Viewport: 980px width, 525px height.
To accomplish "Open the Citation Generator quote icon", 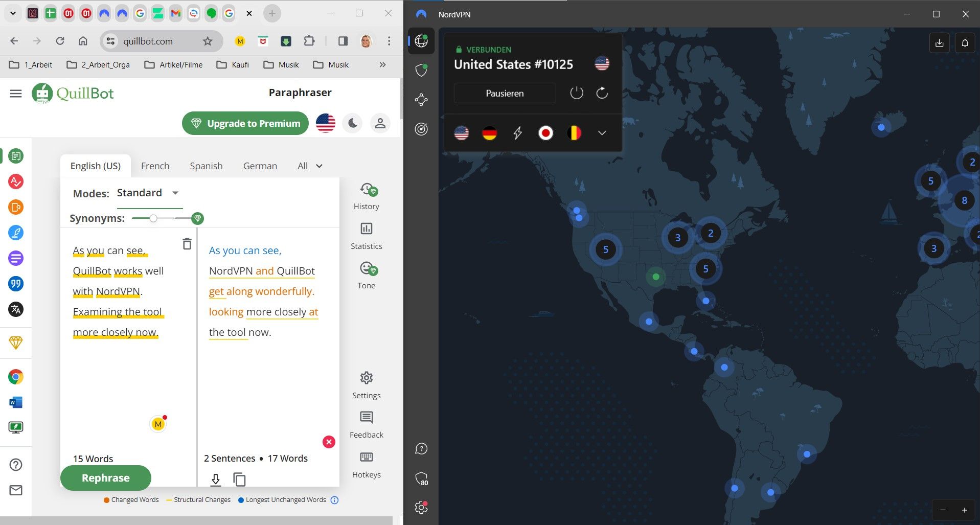I will click(16, 284).
